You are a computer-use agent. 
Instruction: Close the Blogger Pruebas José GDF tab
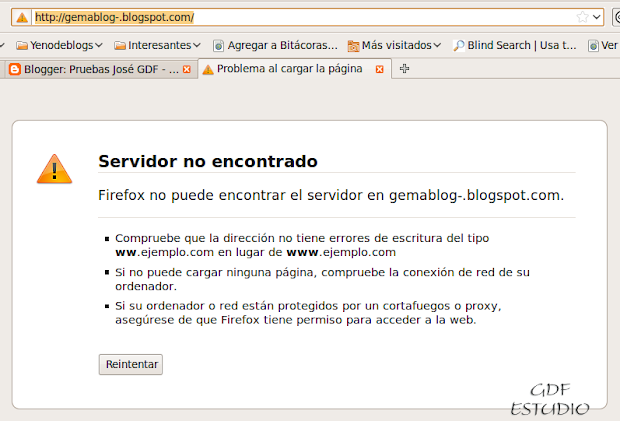[187, 70]
